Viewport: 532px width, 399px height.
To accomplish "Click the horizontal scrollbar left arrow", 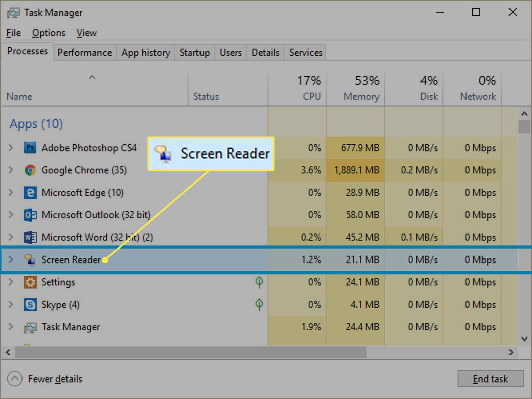I will pyautogui.click(x=8, y=352).
